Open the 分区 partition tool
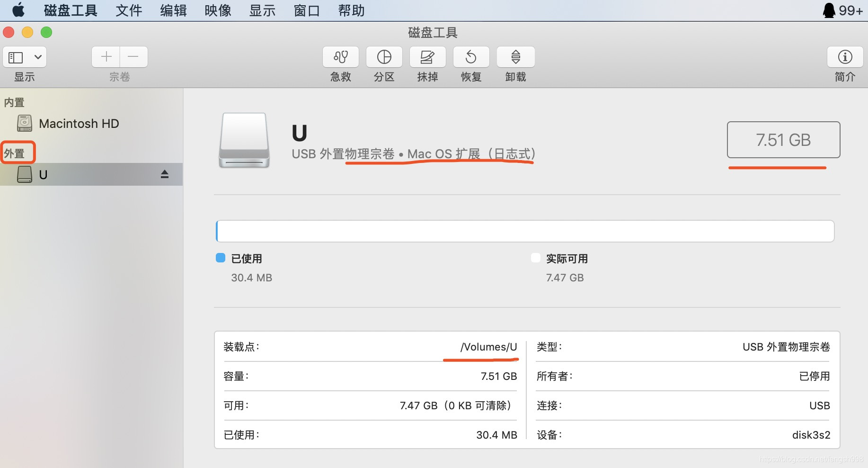This screenshot has width=868, height=468. coord(384,57)
